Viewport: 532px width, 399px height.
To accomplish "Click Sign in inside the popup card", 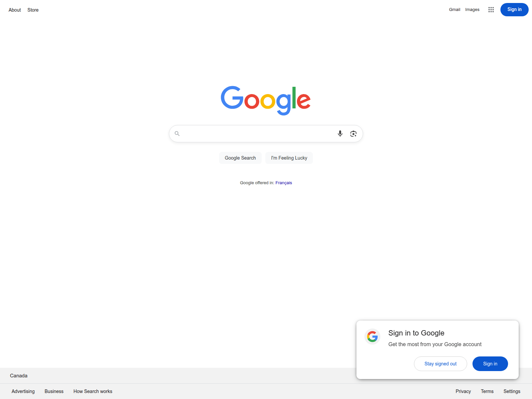I will point(490,364).
